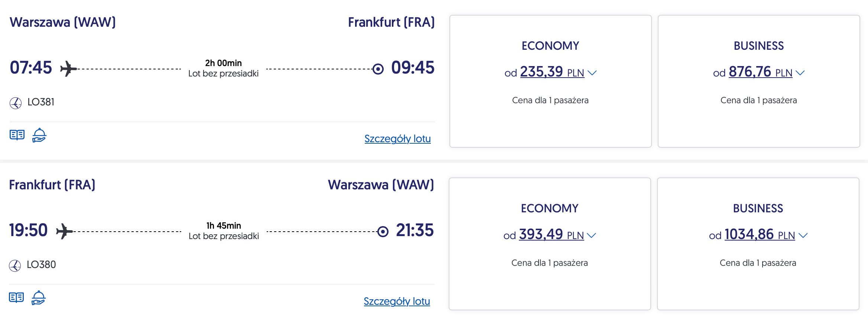Open Szczegóły lotu for the Frankfurt–Warszawa flight
This screenshot has height=320, width=868.
[x=397, y=301]
